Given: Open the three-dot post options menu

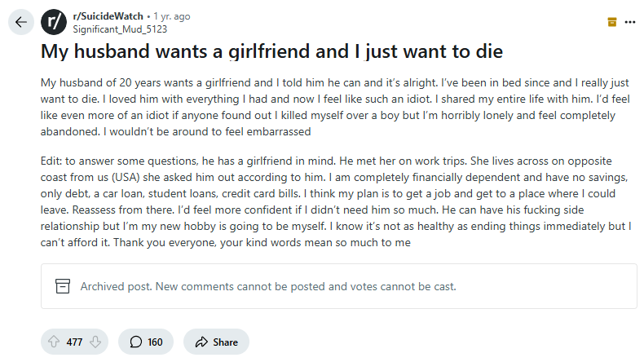Looking at the screenshot, I should coord(629,22).
